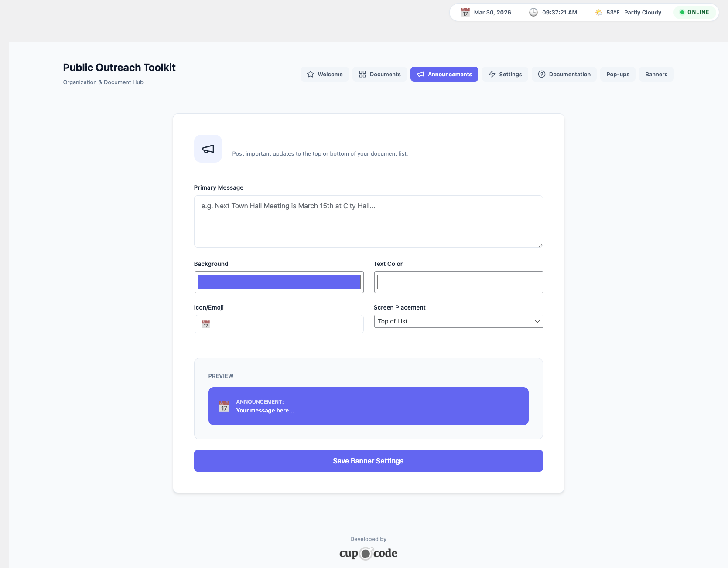The width and height of the screenshot is (728, 568).
Task: Focus the Primary Message text area
Action: pyautogui.click(x=368, y=221)
